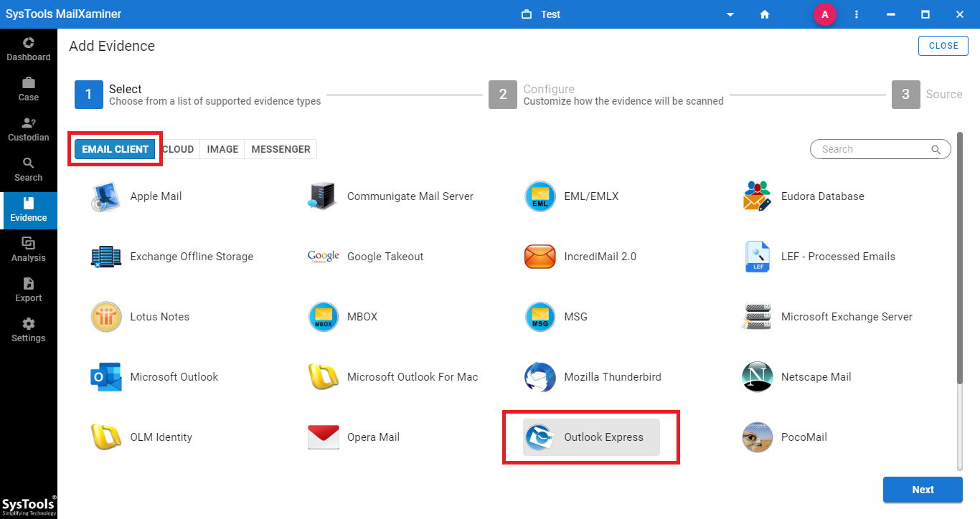The width and height of the screenshot is (980, 519).
Task: Go to the Export sidebar section
Action: (29, 290)
